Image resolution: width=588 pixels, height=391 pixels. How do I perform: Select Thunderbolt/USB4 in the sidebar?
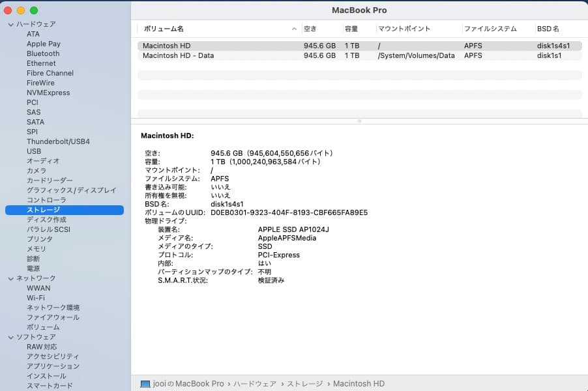pyautogui.click(x=57, y=141)
